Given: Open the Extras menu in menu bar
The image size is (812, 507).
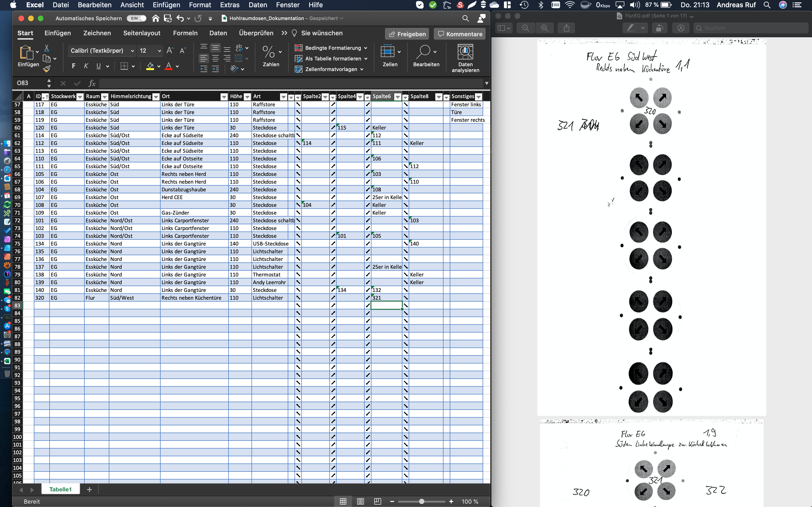Looking at the screenshot, I should [x=229, y=5].
